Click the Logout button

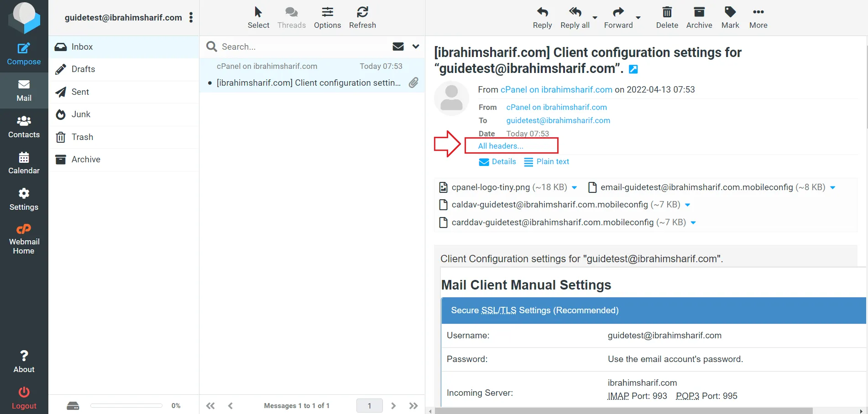tap(24, 398)
